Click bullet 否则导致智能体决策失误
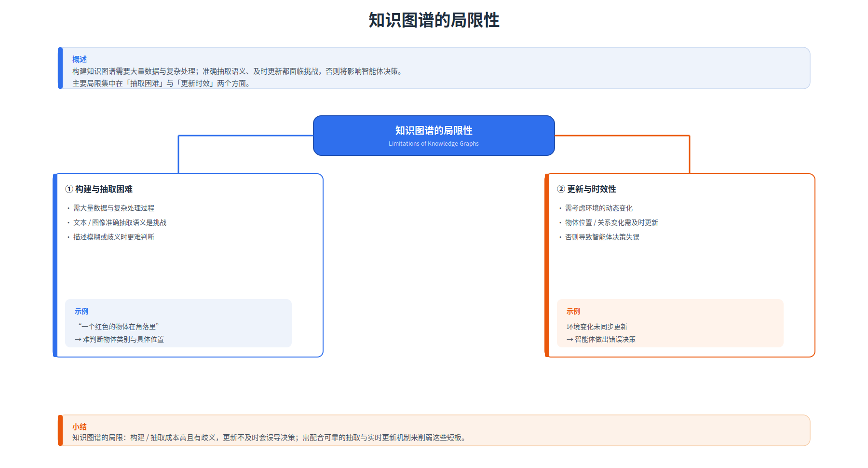Image resolution: width=868 pixels, height=468 pixels. pos(602,237)
